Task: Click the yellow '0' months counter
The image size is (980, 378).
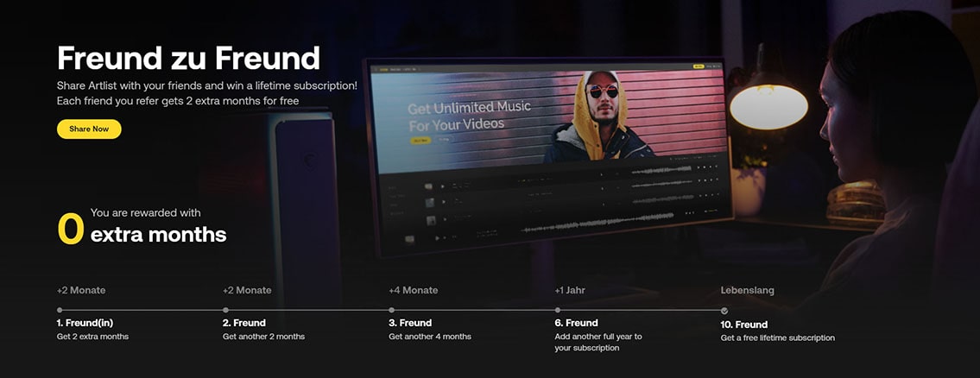Action: (71, 229)
